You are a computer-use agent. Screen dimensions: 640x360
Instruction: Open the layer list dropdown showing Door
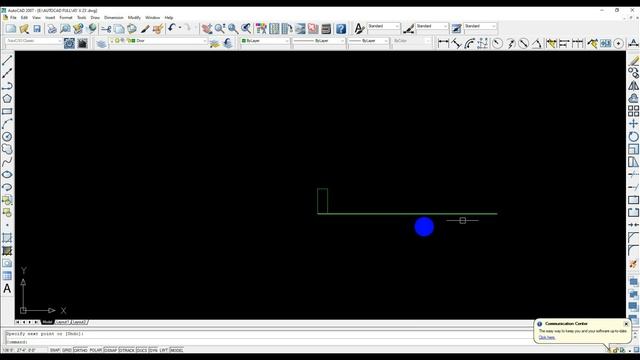(x=158, y=41)
